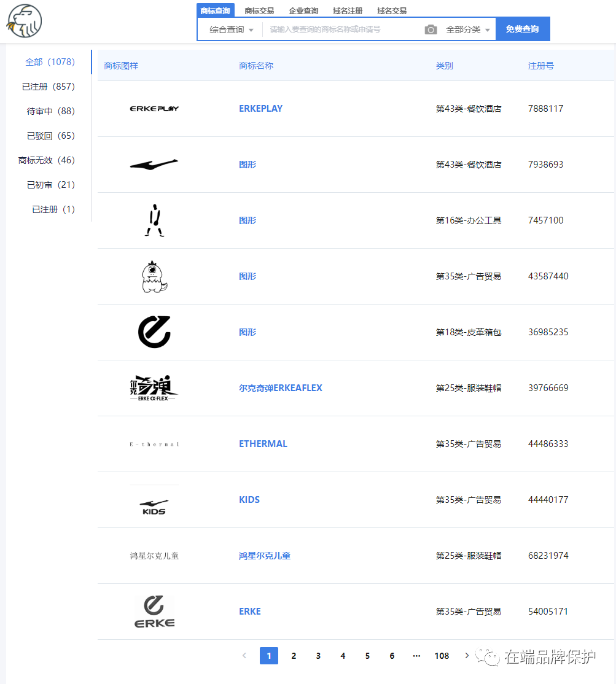Go to next page arrow
Screen dimensions: 616x684
pyautogui.click(x=467, y=655)
